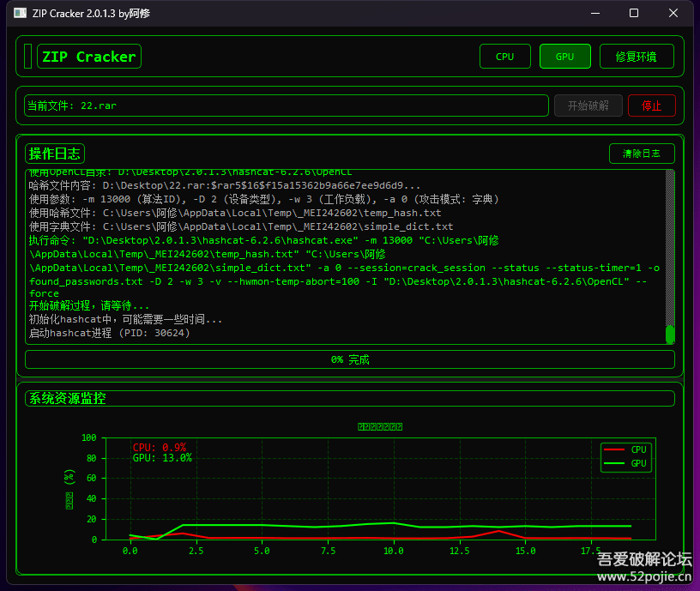Click the 启动hashcat进程 line in the log

click(x=109, y=333)
